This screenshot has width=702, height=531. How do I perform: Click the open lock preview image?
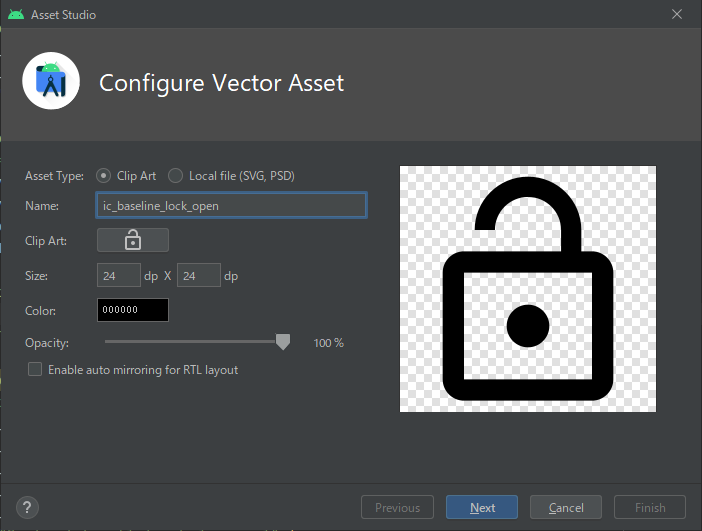tap(528, 289)
